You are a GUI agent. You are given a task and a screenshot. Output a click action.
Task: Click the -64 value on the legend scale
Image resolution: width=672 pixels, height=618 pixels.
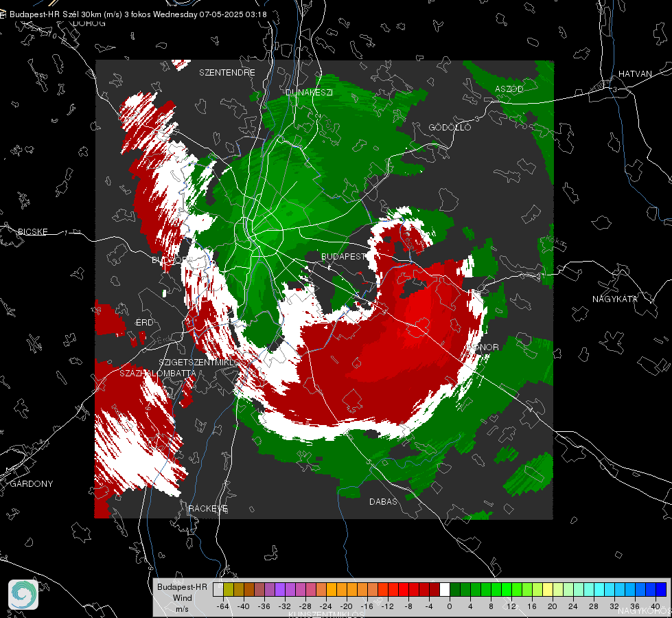(222, 606)
